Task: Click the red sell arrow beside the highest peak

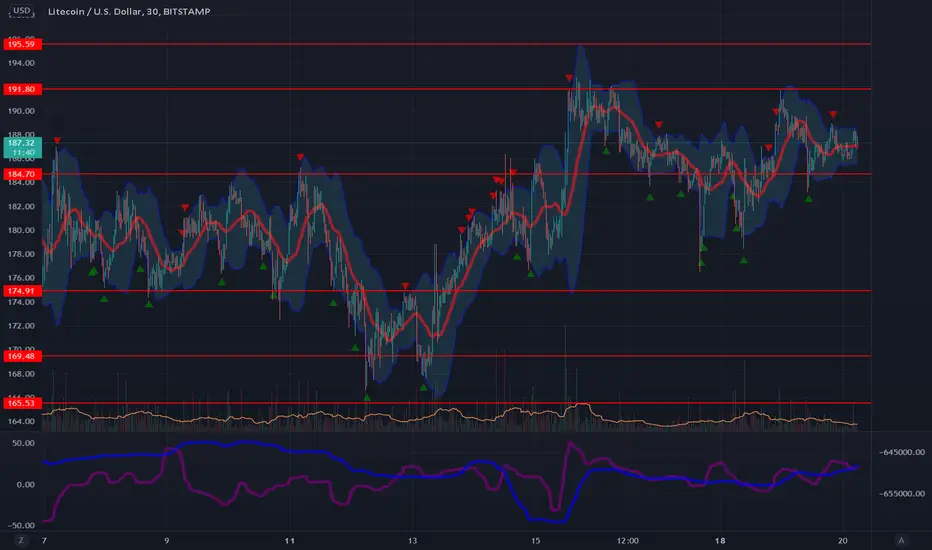Action: 569,78
